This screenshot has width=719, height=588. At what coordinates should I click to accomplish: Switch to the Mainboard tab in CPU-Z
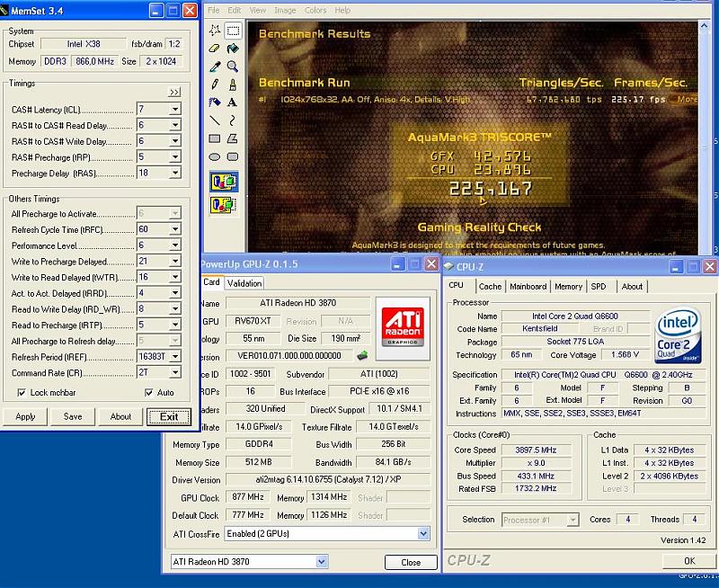(x=528, y=287)
